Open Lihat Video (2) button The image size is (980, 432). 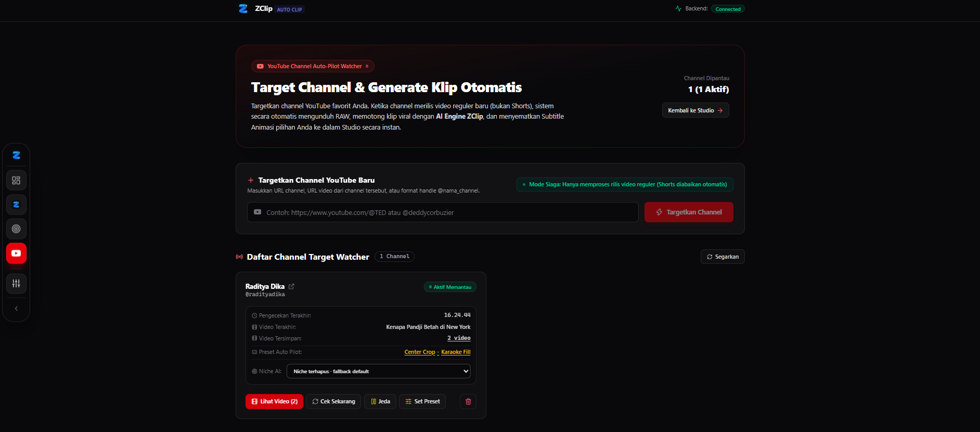tap(274, 401)
